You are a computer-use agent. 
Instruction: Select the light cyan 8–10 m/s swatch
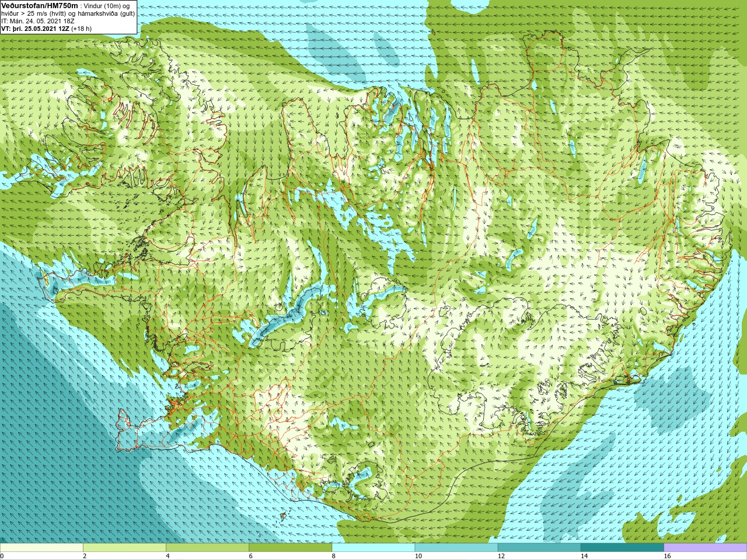(373, 548)
